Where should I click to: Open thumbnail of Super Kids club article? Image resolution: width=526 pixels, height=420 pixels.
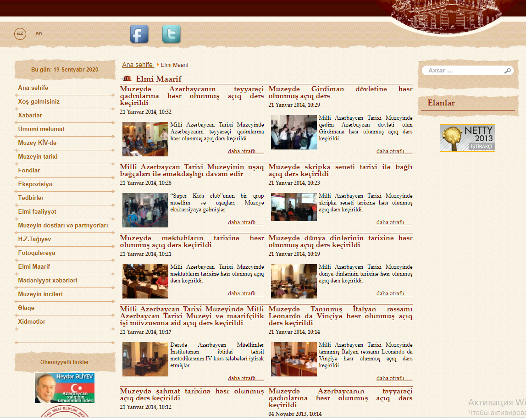145,210
